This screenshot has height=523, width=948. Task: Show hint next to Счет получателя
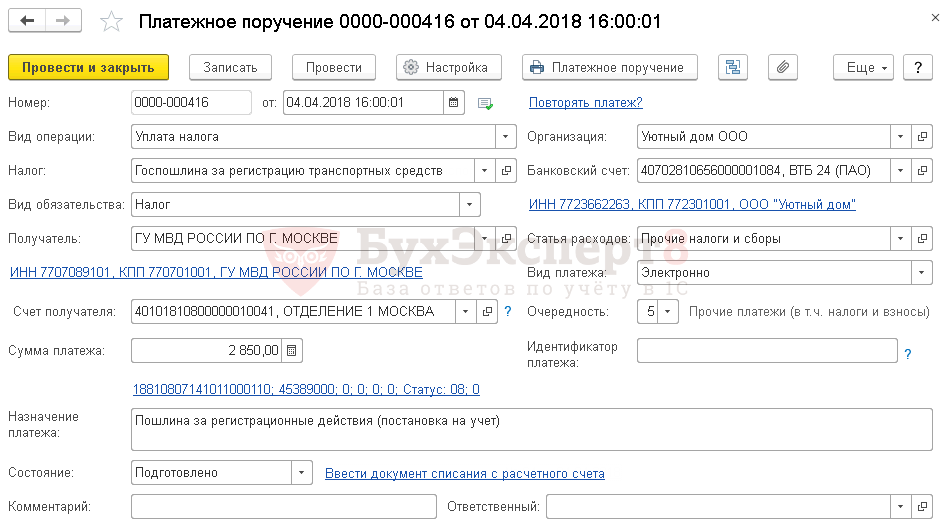click(508, 311)
